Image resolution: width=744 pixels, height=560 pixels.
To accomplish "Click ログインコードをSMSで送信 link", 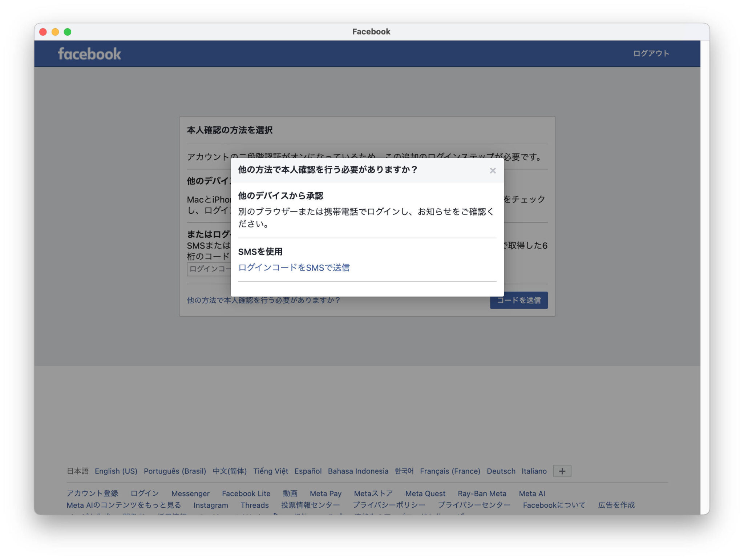I will 294,268.
